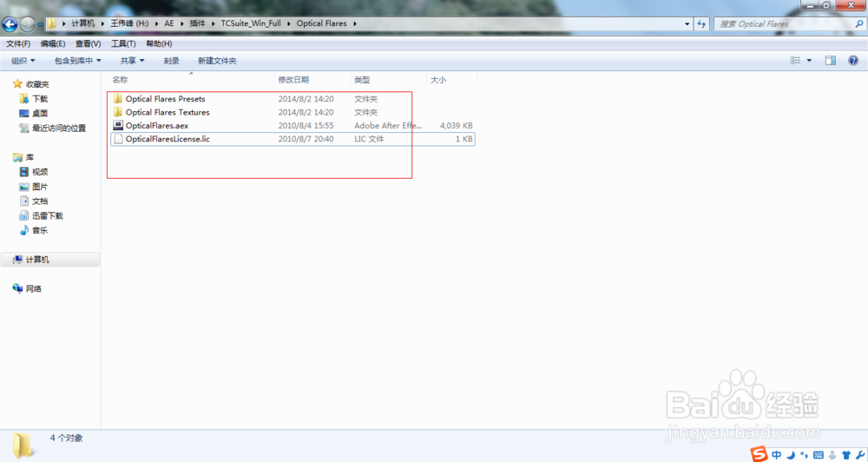The height and width of the screenshot is (462, 868).
Task: Navigate to 王伟峰 (H:) breadcrumb
Action: (x=129, y=23)
